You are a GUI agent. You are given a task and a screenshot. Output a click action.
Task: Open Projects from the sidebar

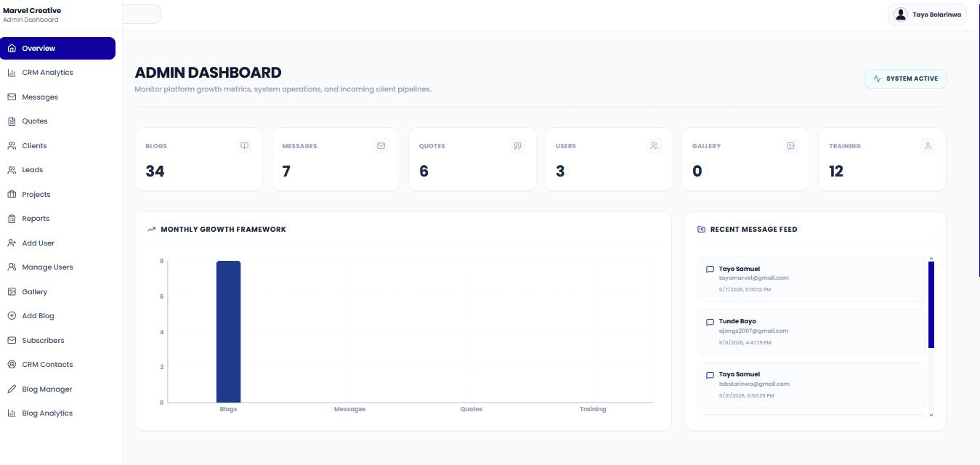57,195
